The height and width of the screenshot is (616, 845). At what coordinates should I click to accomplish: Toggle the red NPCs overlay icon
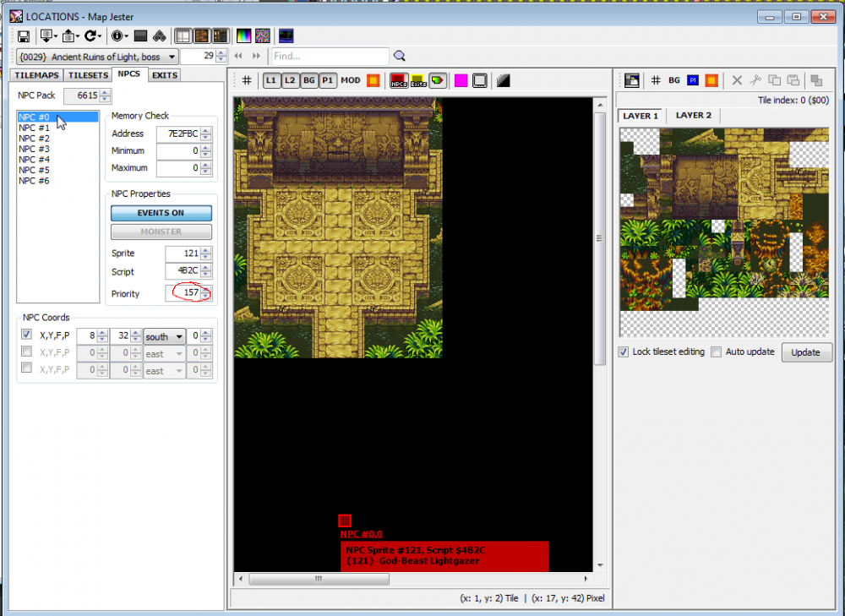click(x=398, y=81)
